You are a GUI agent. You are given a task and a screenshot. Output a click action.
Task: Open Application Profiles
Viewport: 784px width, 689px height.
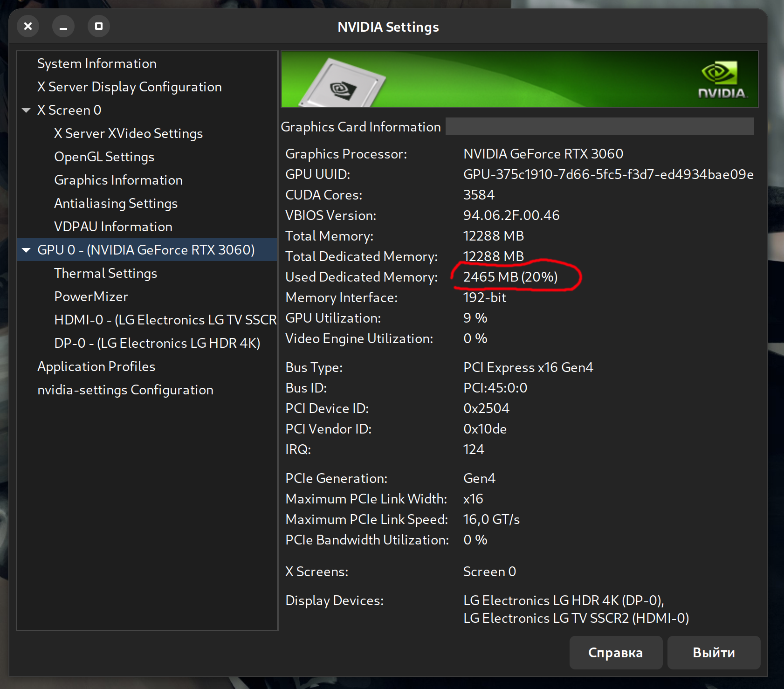click(96, 366)
